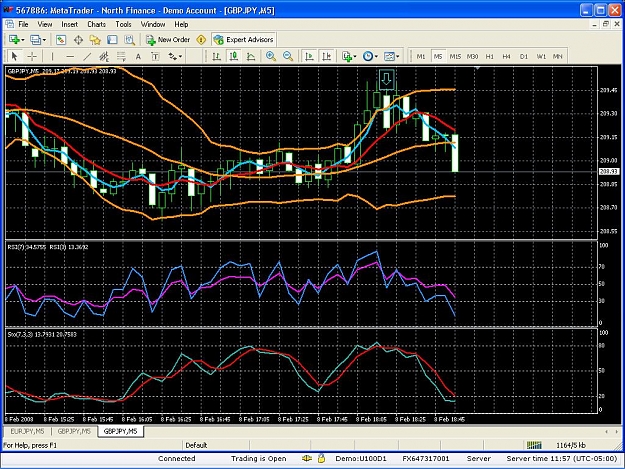Select the M15 timeframe button
Image resolution: width=625 pixels, height=469 pixels.
(x=455, y=57)
